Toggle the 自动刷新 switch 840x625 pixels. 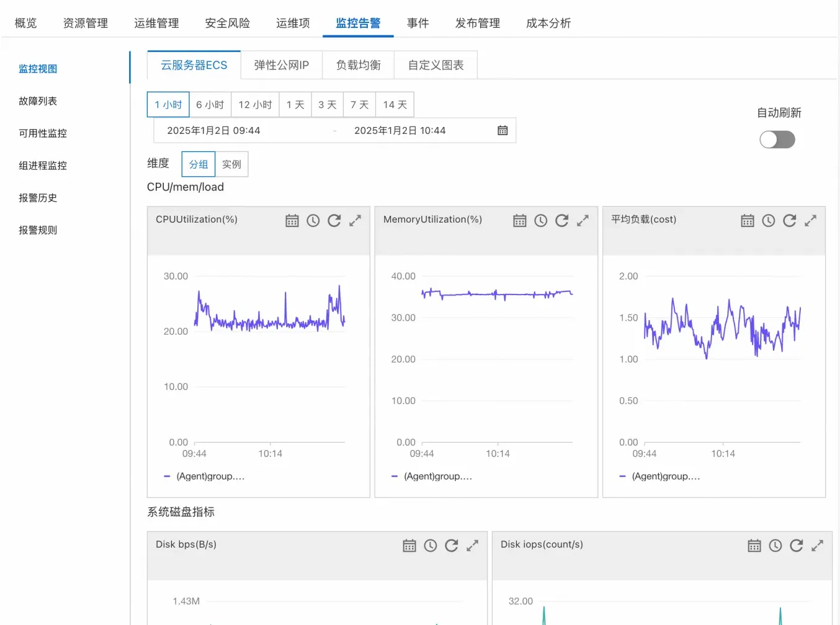click(x=777, y=140)
